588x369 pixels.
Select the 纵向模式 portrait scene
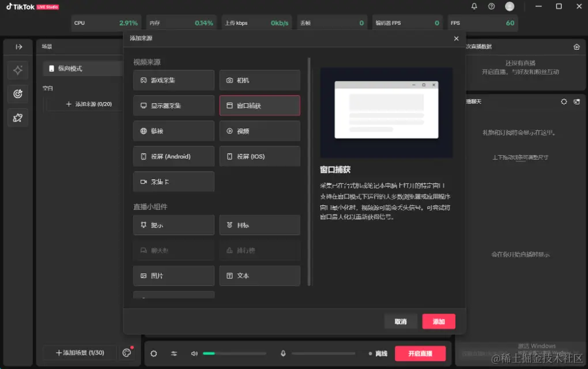click(83, 68)
